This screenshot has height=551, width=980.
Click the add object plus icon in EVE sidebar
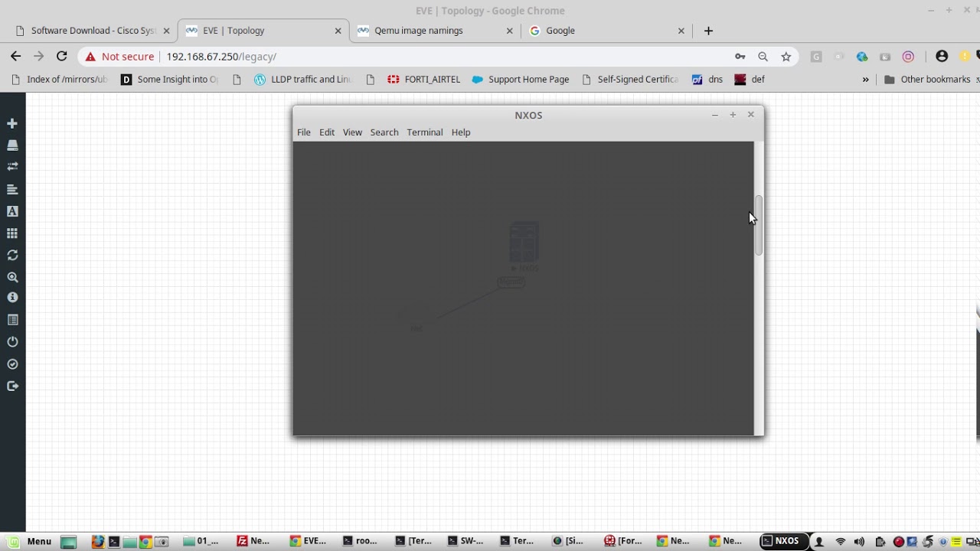[x=12, y=123]
